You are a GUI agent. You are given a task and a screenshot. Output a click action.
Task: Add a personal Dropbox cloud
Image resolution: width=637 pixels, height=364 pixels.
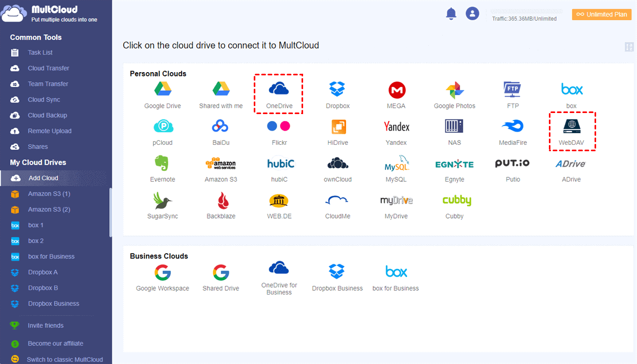click(338, 89)
